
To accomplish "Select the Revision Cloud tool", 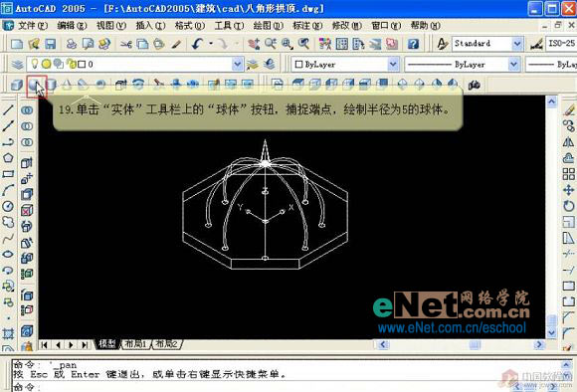I will pos(8,222).
